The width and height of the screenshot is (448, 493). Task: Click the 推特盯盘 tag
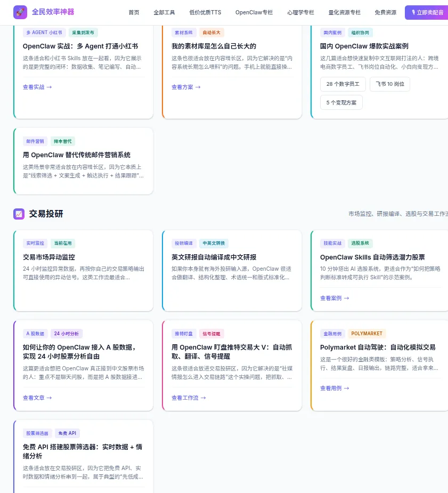pos(184,334)
